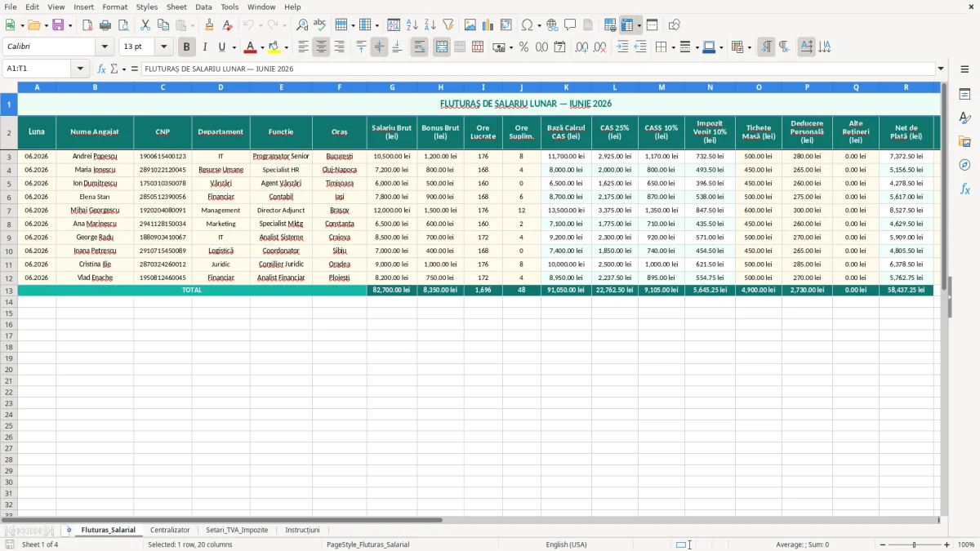Apply yellow background color swatch
The width and height of the screenshot is (980, 551).
tap(274, 47)
